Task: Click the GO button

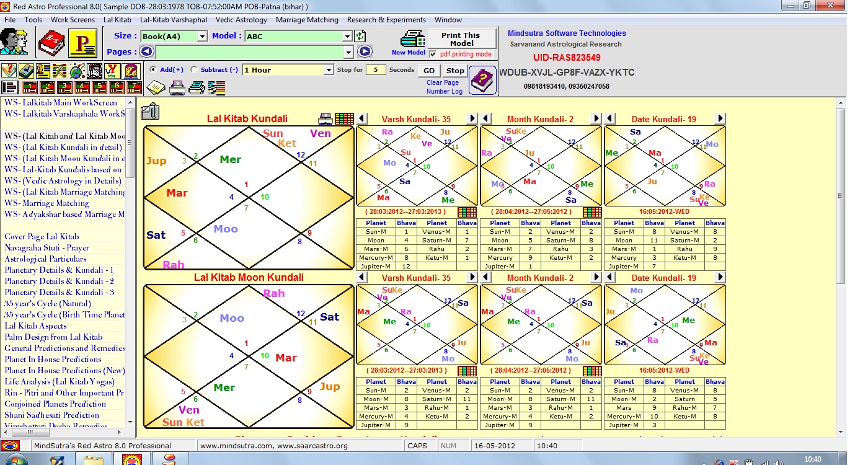Action: click(x=429, y=71)
